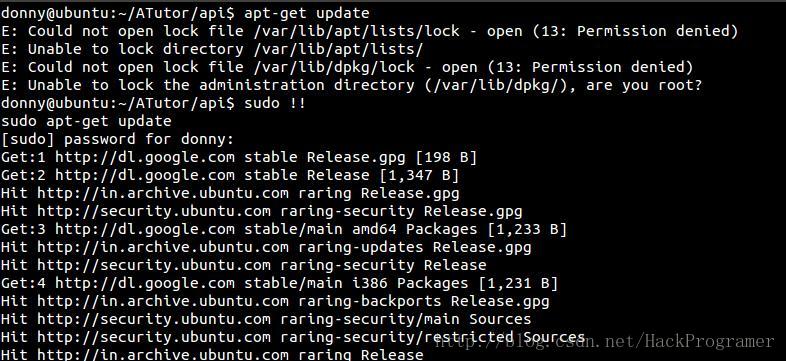786x361 pixels.
Task: Click the expanded 'sudo apt-get update' line
Action: pos(86,121)
